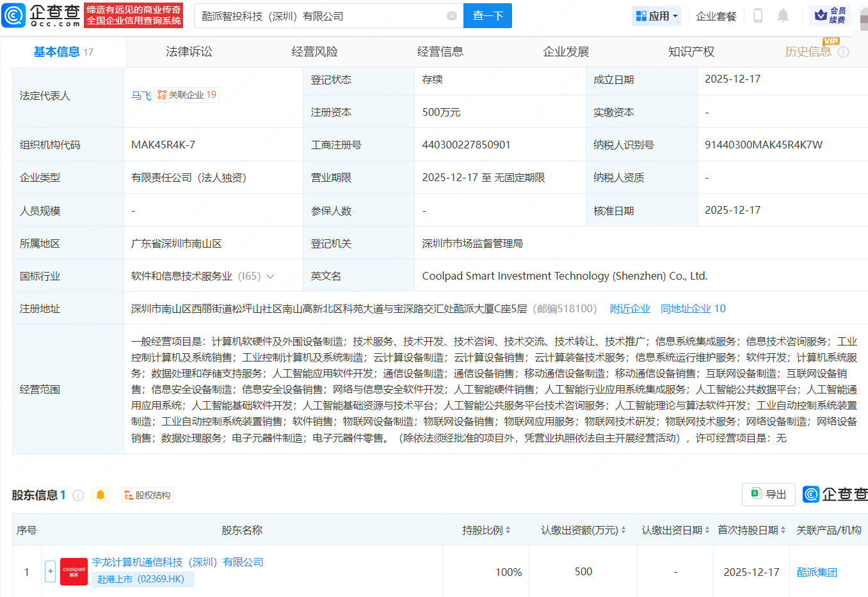The height and width of the screenshot is (597, 868).
Task: Click the coolpad shareholder logo thumbnail
Action: [x=74, y=571]
